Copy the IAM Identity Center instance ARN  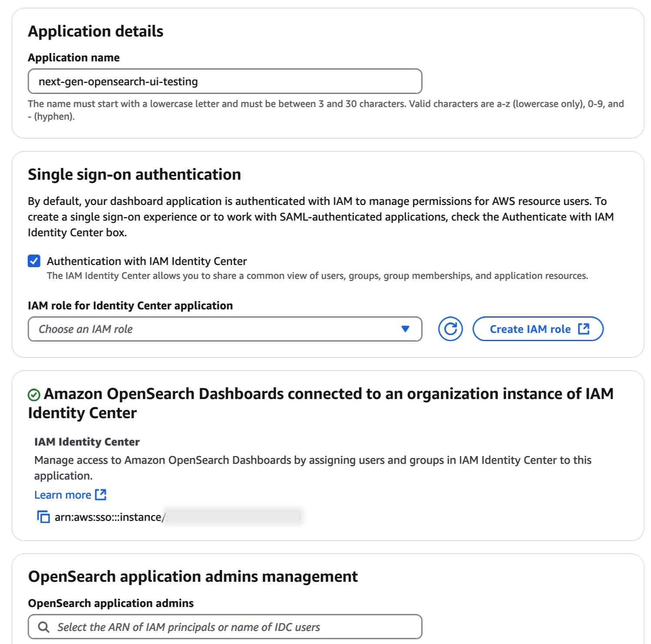coord(43,517)
